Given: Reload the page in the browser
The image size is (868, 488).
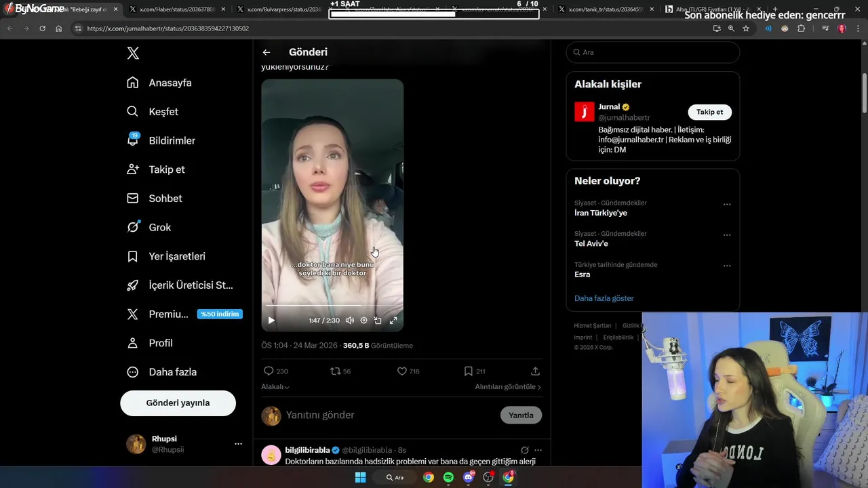Looking at the screenshot, I should pyautogui.click(x=43, y=28).
